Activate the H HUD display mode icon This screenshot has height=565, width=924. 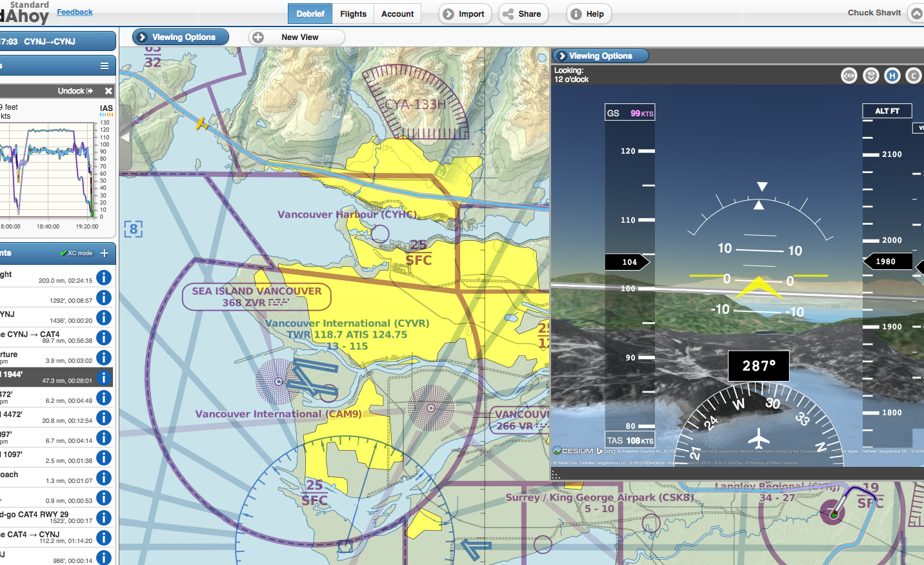892,76
